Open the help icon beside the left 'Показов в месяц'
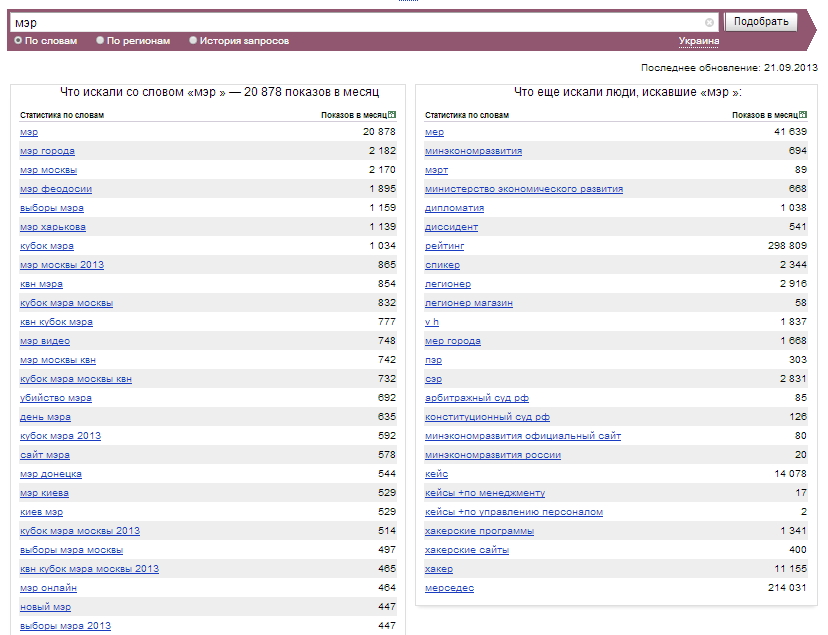This screenshot has width=828, height=635. [392, 115]
